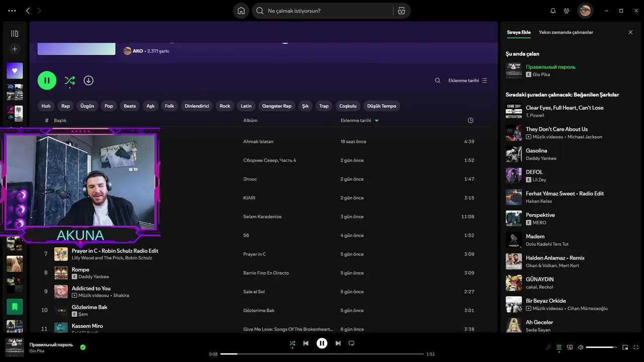Screen dimensions: 644x362
Task: Select the Üzgün filter chip
Action: [x=87, y=106]
